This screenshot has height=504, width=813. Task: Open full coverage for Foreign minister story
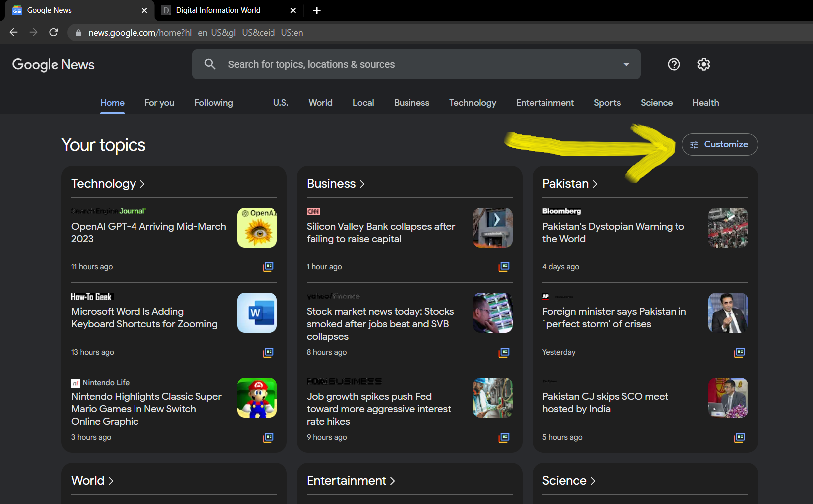click(740, 353)
